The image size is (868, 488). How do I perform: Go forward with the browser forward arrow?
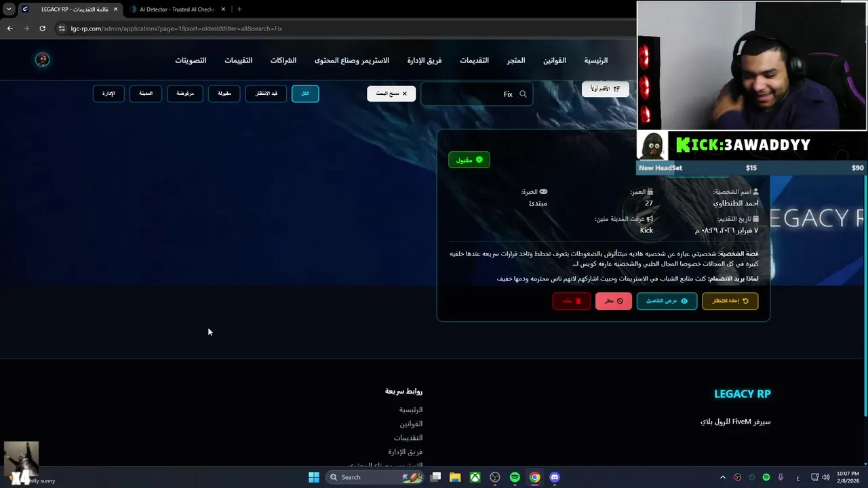26,28
